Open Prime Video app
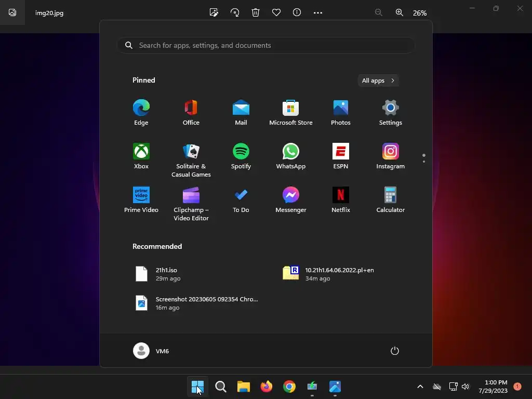The height and width of the screenshot is (399, 532). click(141, 200)
